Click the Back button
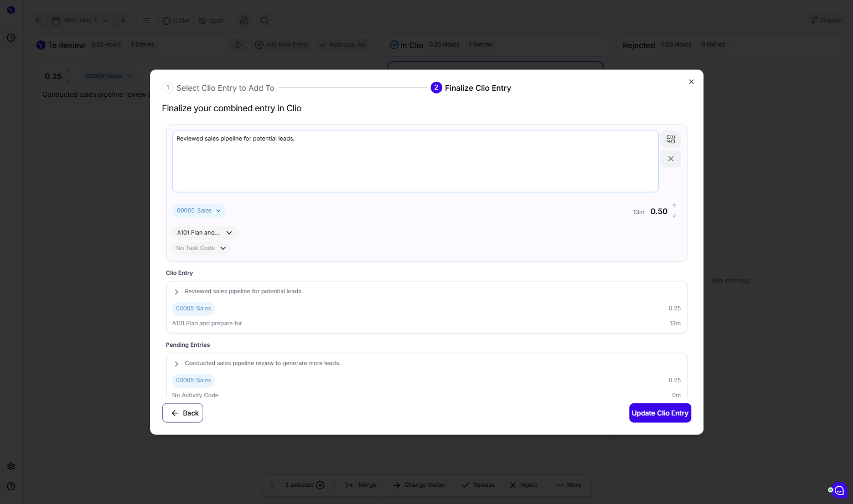 coord(183,413)
